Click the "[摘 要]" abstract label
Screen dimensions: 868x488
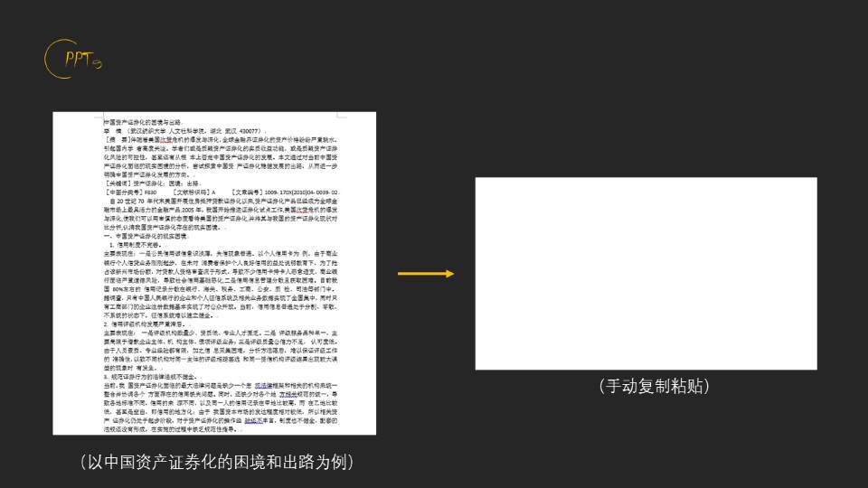118,140
